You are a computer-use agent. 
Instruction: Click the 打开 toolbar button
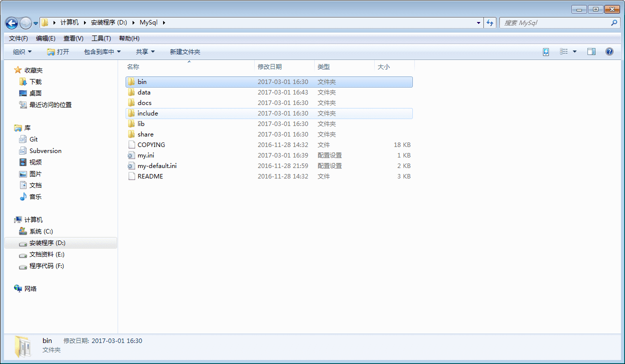click(x=58, y=52)
